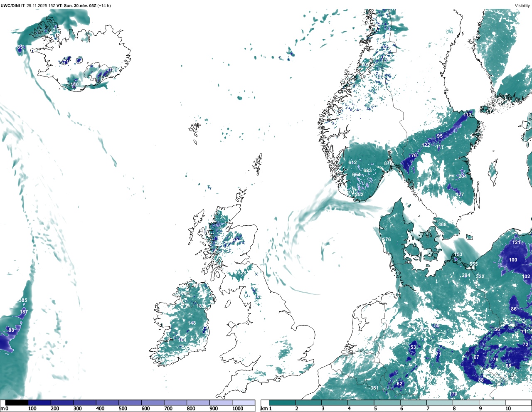532x412 pixels.
Task: Click the '121' value in the dense fog patch
Action: (x=516, y=242)
